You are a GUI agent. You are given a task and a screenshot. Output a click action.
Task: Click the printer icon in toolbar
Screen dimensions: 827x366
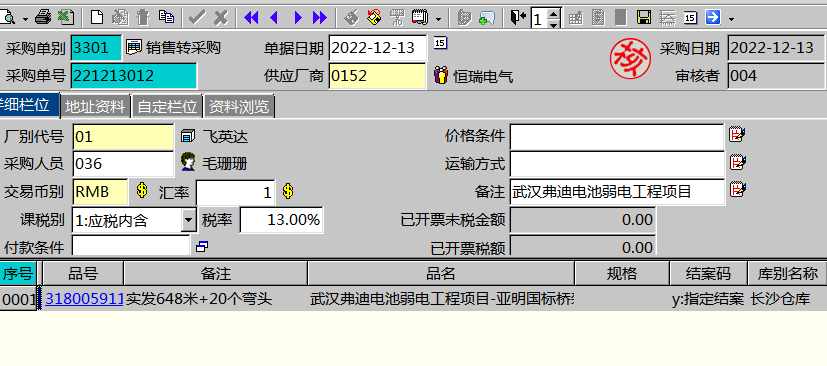(43, 18)
